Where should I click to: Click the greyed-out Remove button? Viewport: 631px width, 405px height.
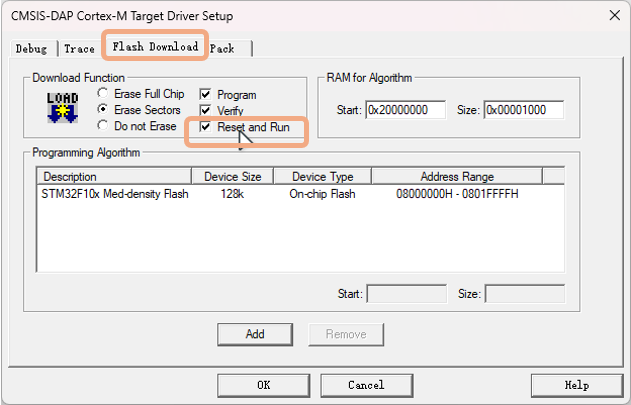(346, 334)
